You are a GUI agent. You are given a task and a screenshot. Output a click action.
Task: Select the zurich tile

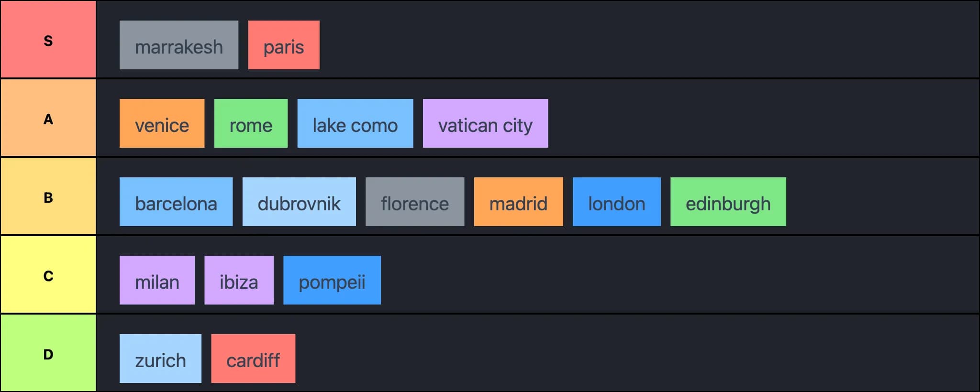point(160,359)
